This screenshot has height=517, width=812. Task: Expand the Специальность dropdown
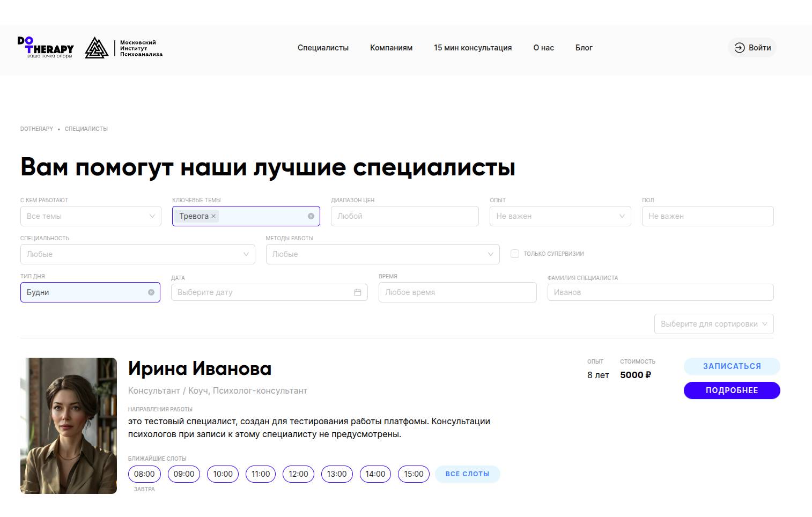point(138,254)
